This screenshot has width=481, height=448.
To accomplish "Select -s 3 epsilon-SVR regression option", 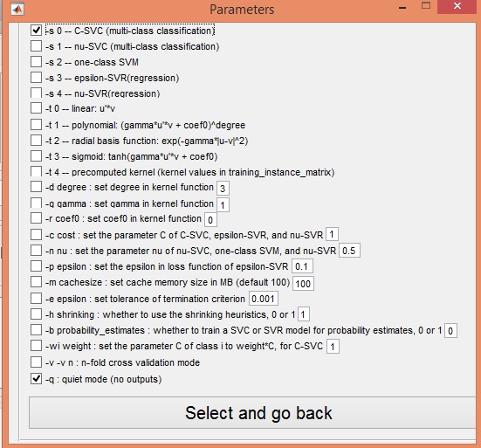I will click(36, 77).
